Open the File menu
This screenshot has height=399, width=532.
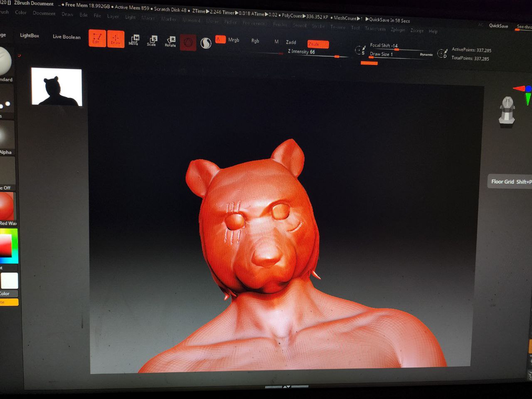(x=97, y=15)
